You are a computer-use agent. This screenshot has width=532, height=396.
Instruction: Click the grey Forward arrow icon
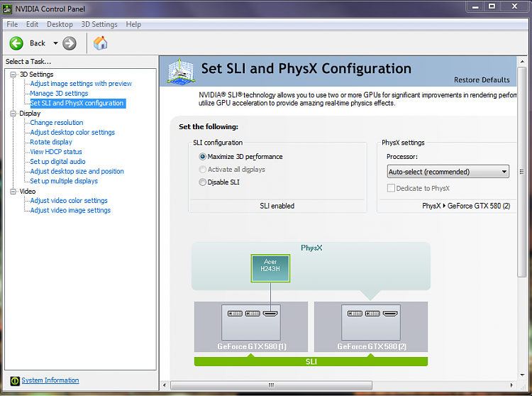[x=70, y=43]
